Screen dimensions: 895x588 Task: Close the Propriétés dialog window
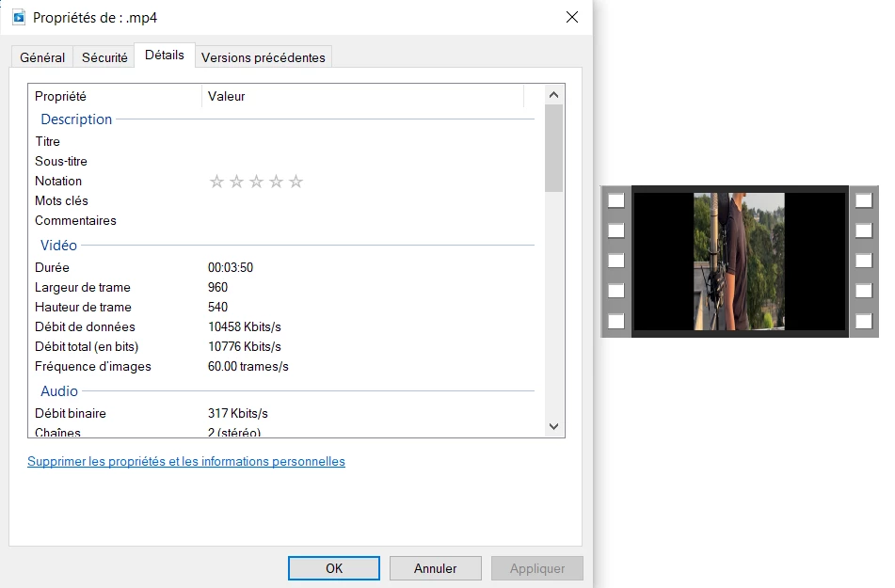point(572,17)
